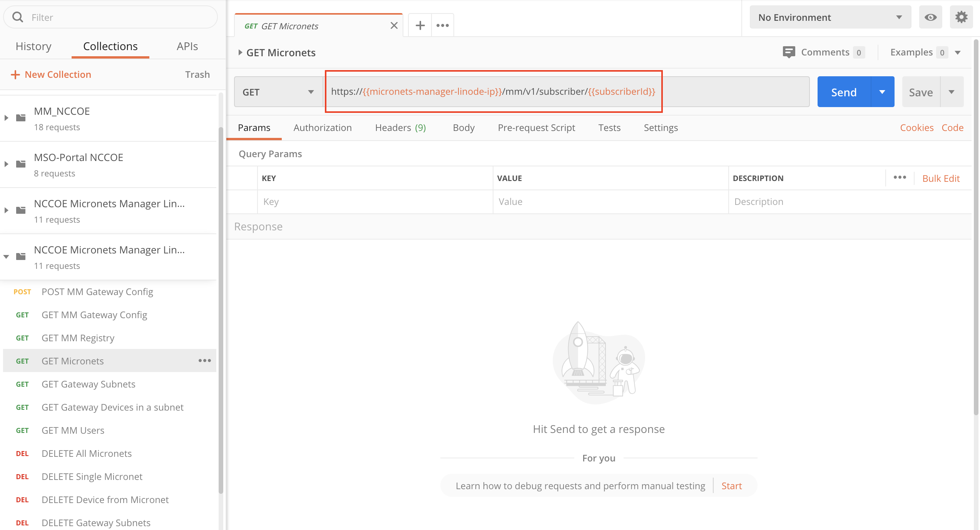Create a New Collection
The width and height of the screenshot is (980, 530).
(51, 74)
